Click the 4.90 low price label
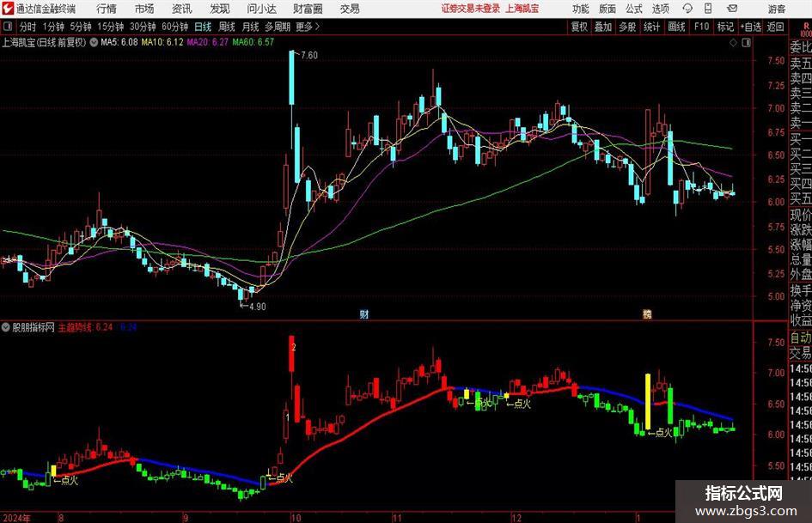This screenshot has width=812, height=523. pos(258,307)
